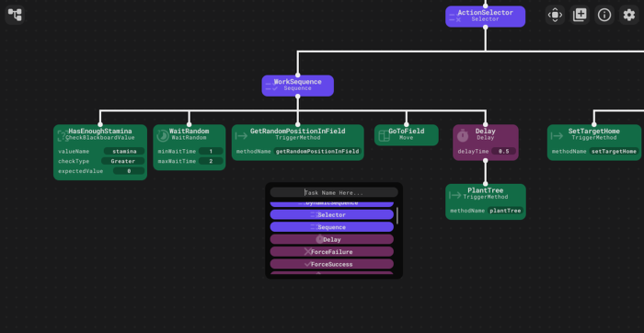Image resolution: width=644 pixels, height=333 pixels.
Task: Click the input port atop PlantTree node
Action: click(x=486, y=184)
